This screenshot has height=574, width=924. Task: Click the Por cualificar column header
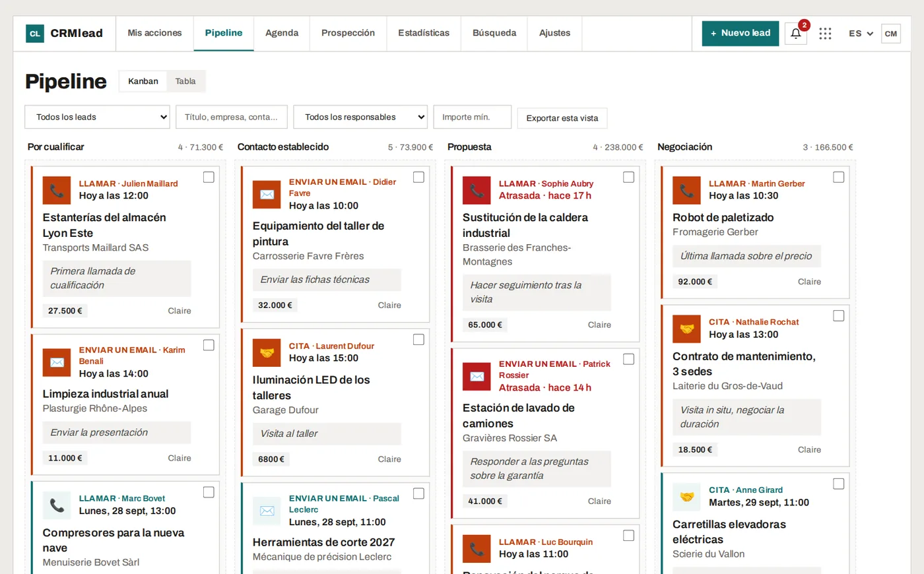[x=55, y=147]
